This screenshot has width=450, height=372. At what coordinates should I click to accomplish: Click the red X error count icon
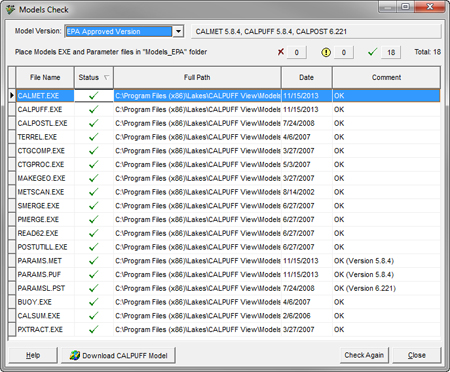click(281, 52)
